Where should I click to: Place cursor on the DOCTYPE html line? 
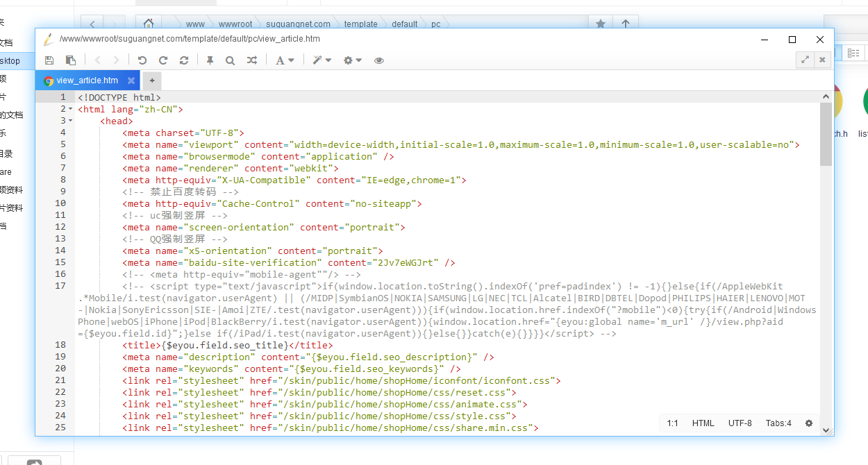tap(119, 97)
